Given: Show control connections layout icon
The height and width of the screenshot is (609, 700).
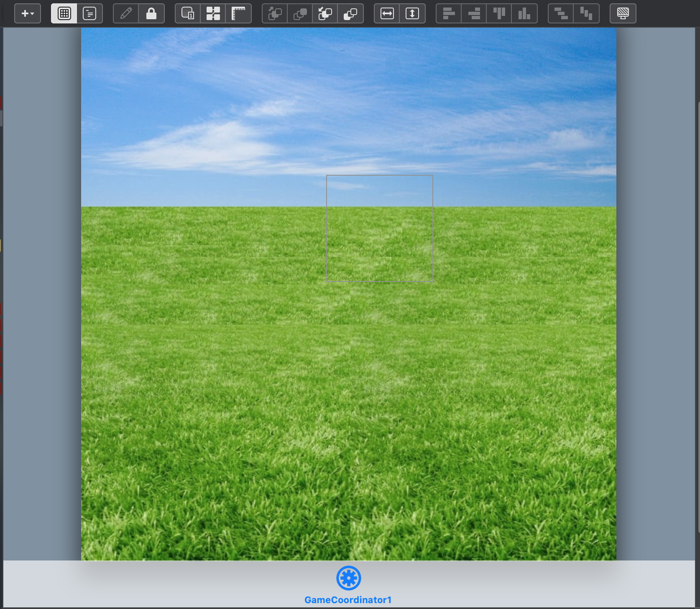Looking at the screenshot, I should pos(213,13).
